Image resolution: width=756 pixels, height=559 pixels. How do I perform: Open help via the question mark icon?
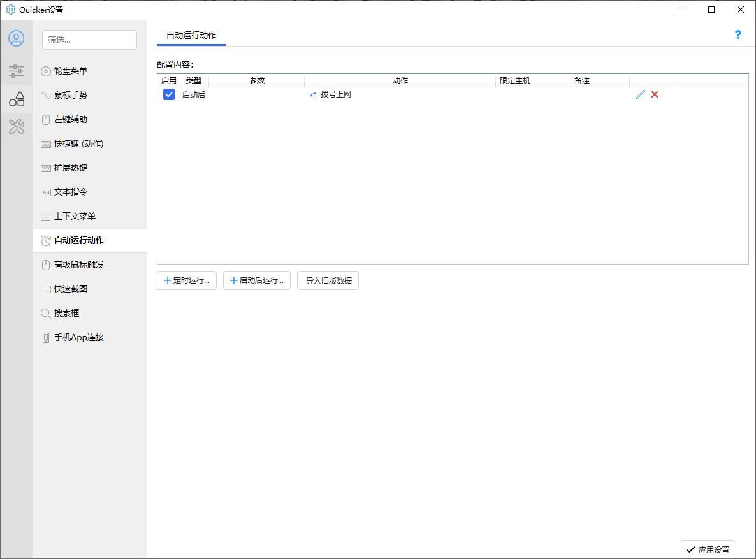click(738, 35)
